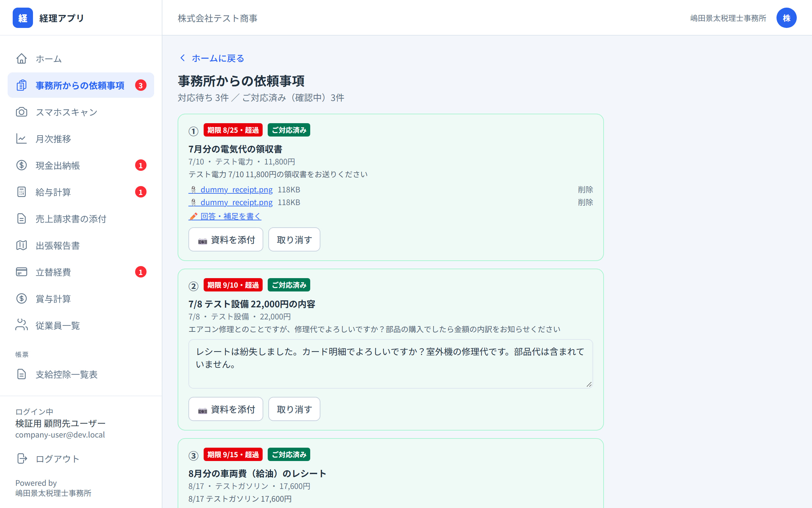Open the 賞与計算 coin icon
The height and width of the screenshot is (508, 812).
pos(22,298)
